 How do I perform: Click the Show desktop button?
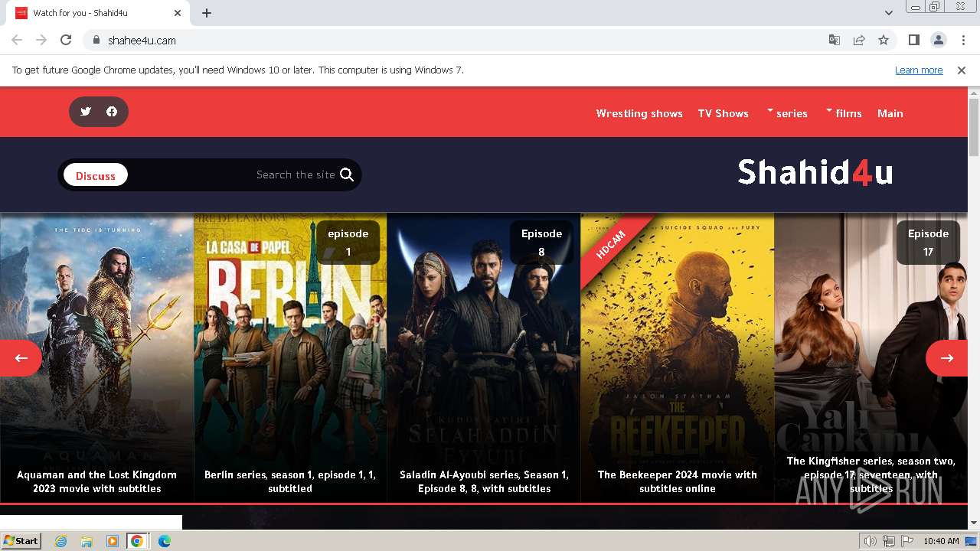point(971,541)
